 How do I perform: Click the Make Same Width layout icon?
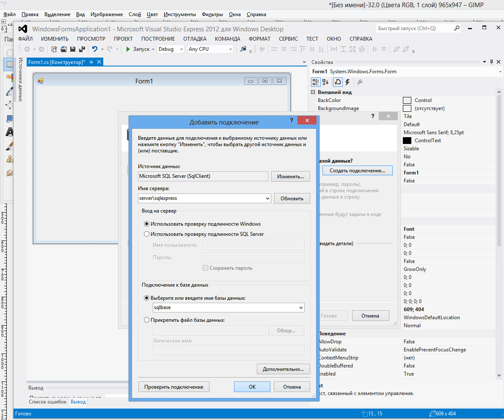click(334, 49)
